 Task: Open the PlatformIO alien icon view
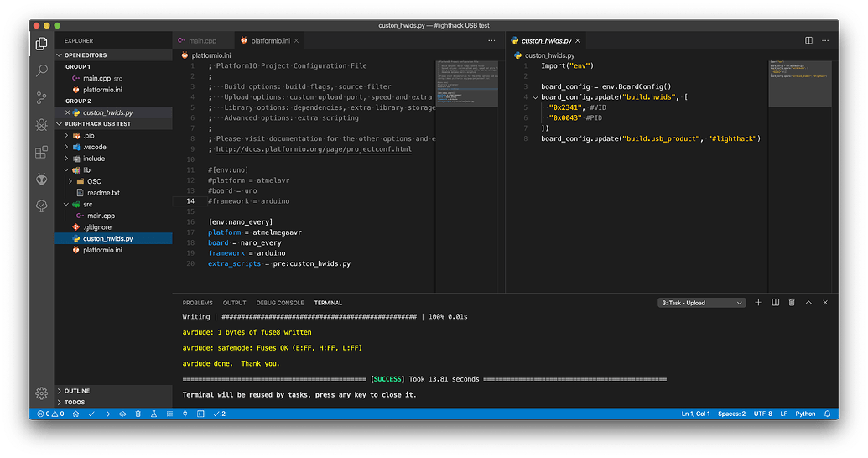pos(41,179)
